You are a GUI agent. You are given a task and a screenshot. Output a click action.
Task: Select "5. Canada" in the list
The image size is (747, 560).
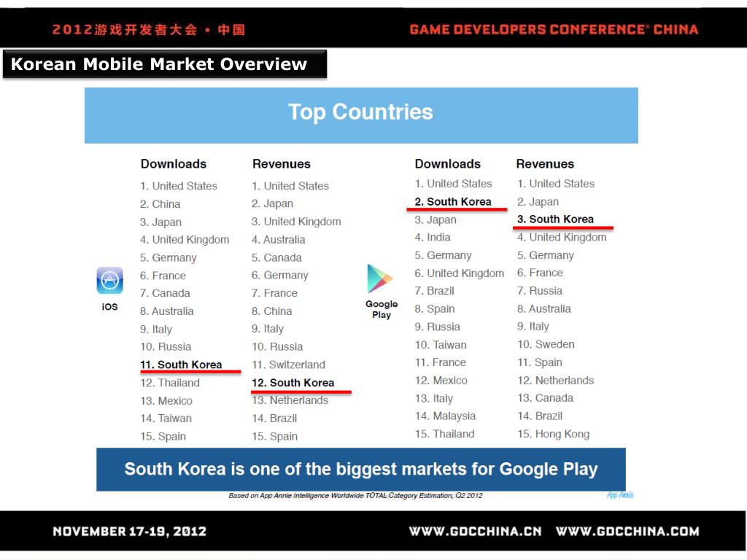pos(276,257)
